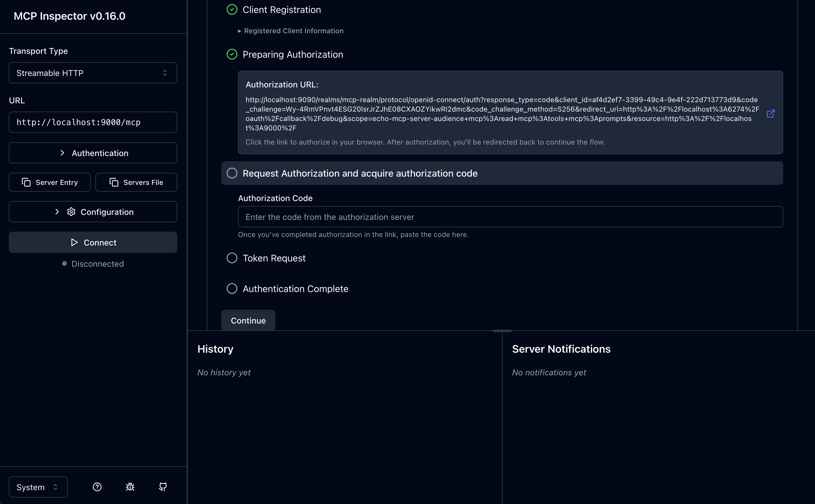Screen dimensions: 815x504
Task: Expand the Authentication section chevron
Action: click(x=62, y=153)
